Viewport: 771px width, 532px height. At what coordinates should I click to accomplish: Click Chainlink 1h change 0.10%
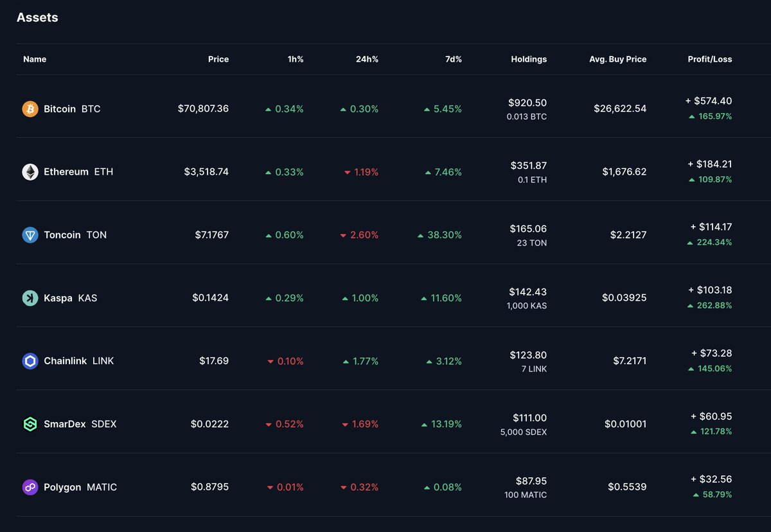[285, 361]
